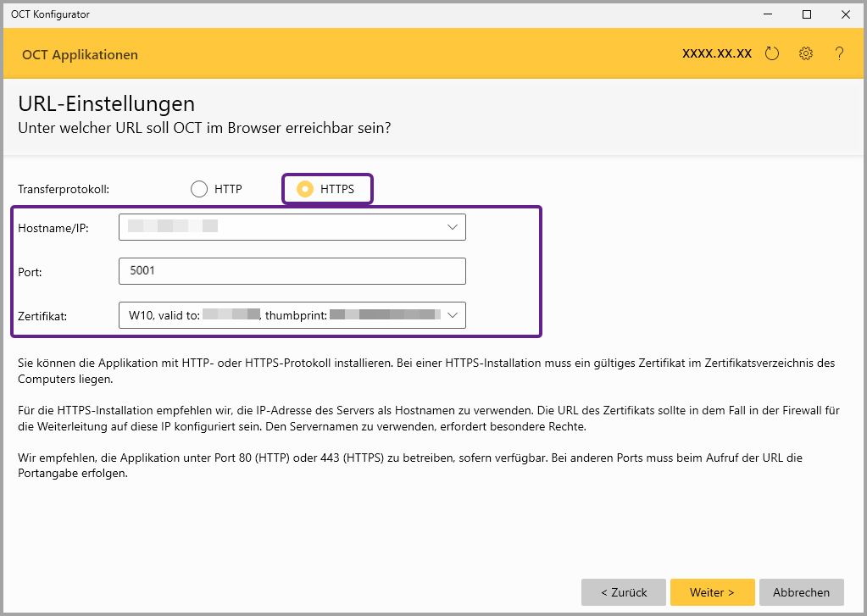Click the OCT Applikationen header title
This screenshot has width=867, height=616.
[81, 55]
